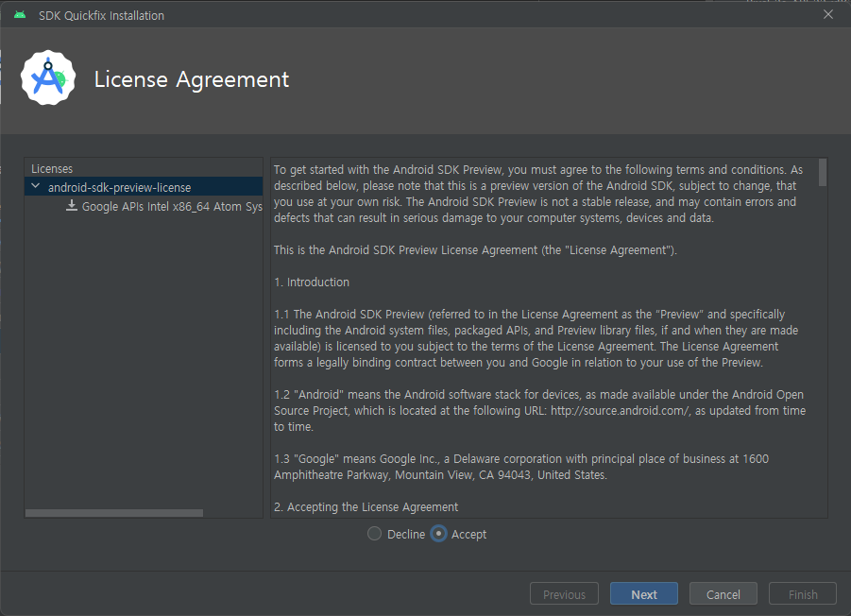Click the license text vertical scrollbar thumb
851x616 pixels.
click(823, 173)
